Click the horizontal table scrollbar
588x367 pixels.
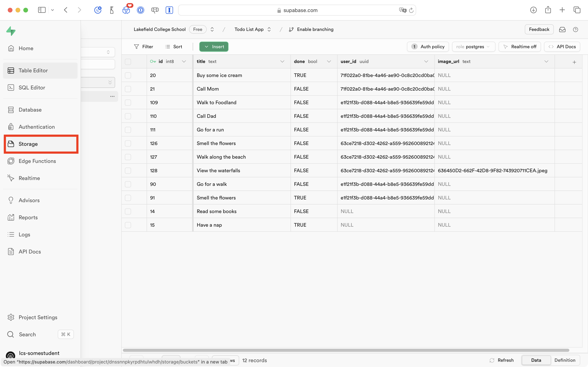(346, 350)
